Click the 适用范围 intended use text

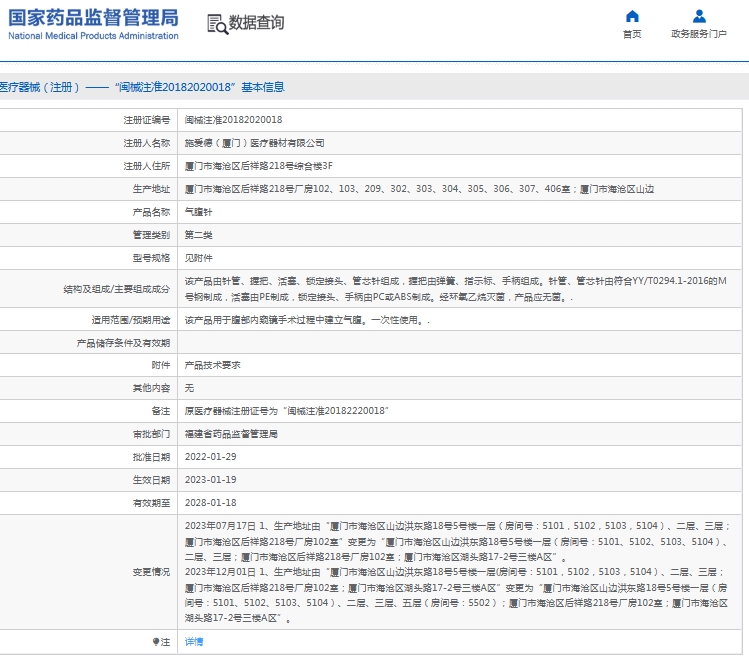click(x=307, y=320)
